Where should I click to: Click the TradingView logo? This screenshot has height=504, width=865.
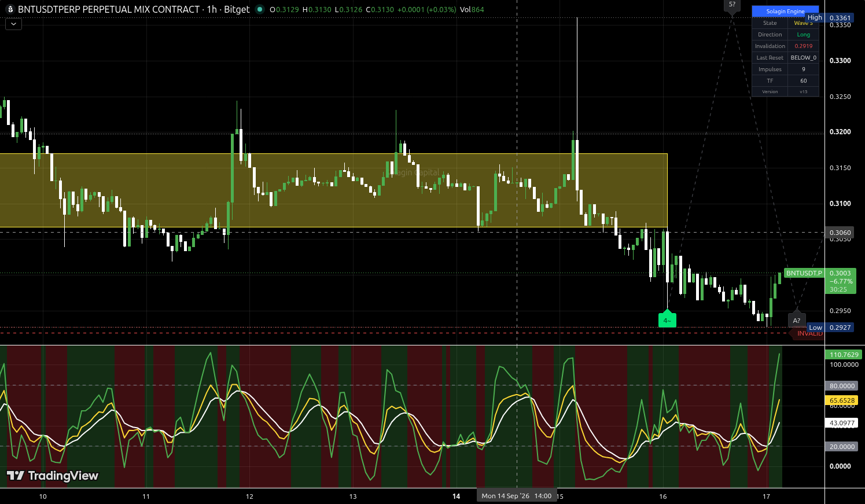click(x=53, y=476)
